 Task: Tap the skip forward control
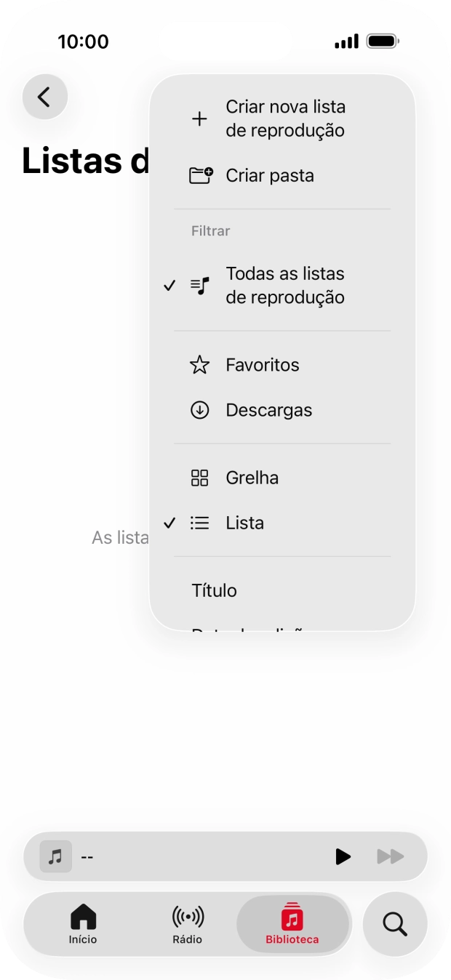pos(390,856)
